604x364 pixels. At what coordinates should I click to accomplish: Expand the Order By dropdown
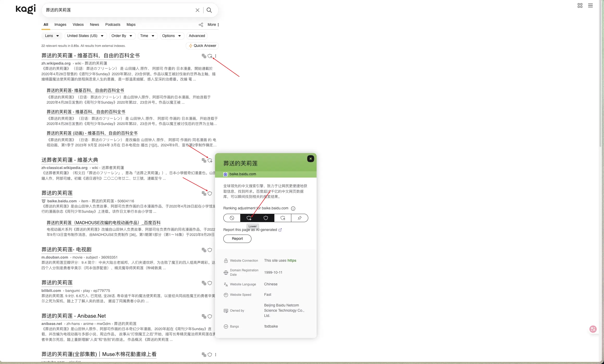click(122, 36)
